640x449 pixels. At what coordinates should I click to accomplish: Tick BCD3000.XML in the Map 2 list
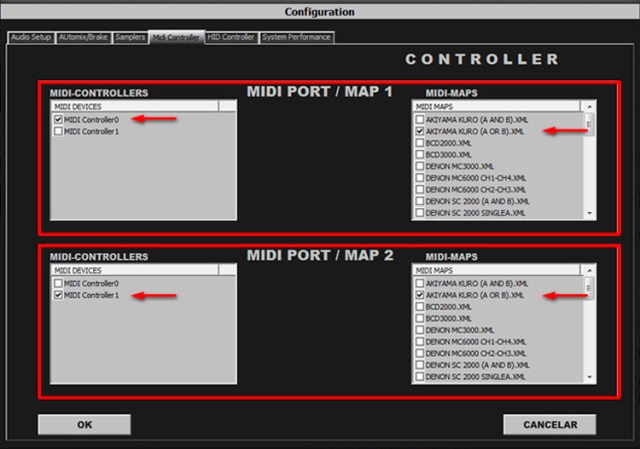pyautogui.click(x=420, y=319)
